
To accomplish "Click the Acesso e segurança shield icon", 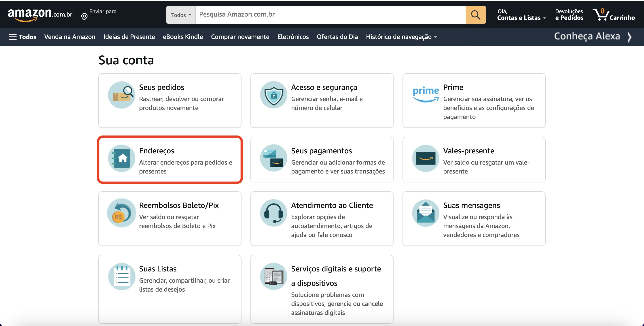I will click(273, 95).
